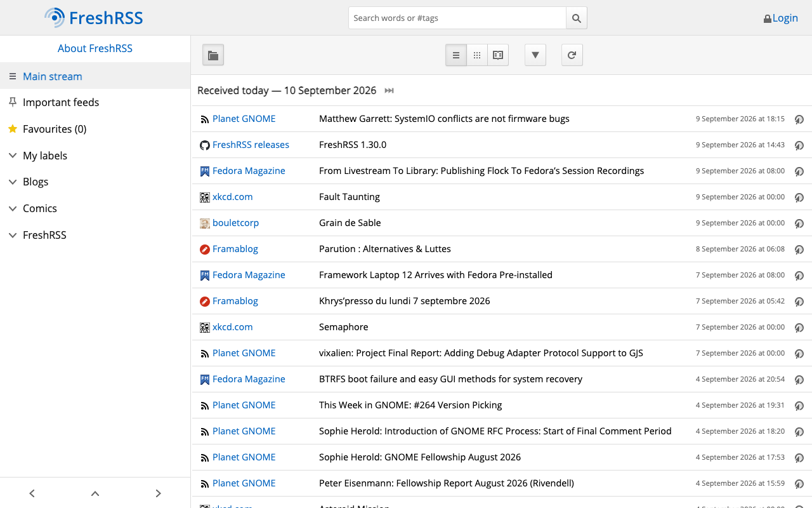The width and height of the screenshot is (812, 508).
Task: Jump up with the bottom up arrow
Action: (x=95, y=493)
